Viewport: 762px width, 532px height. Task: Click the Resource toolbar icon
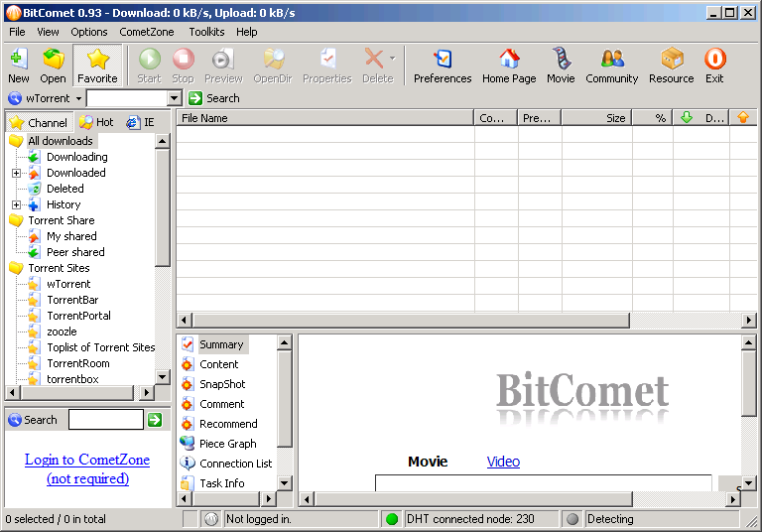pyautogui.click(x=672, y=66)
